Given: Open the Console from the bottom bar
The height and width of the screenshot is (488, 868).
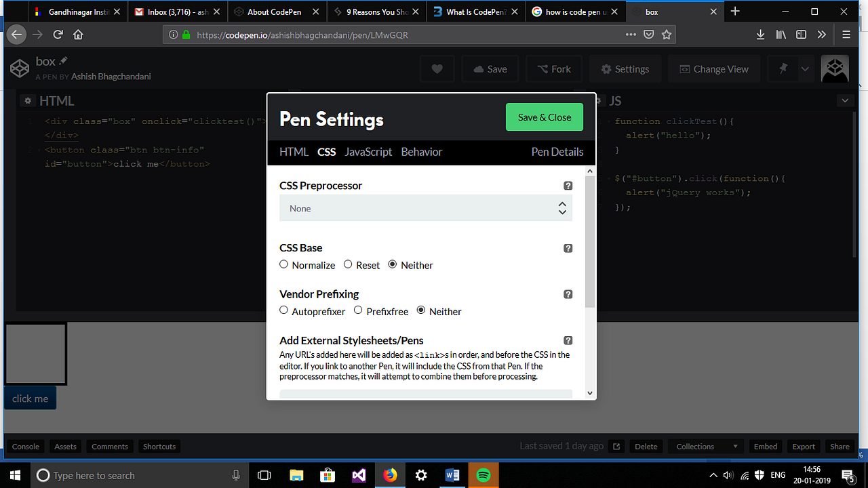Looking at the screenshot, I should click(x=26, y=446).
